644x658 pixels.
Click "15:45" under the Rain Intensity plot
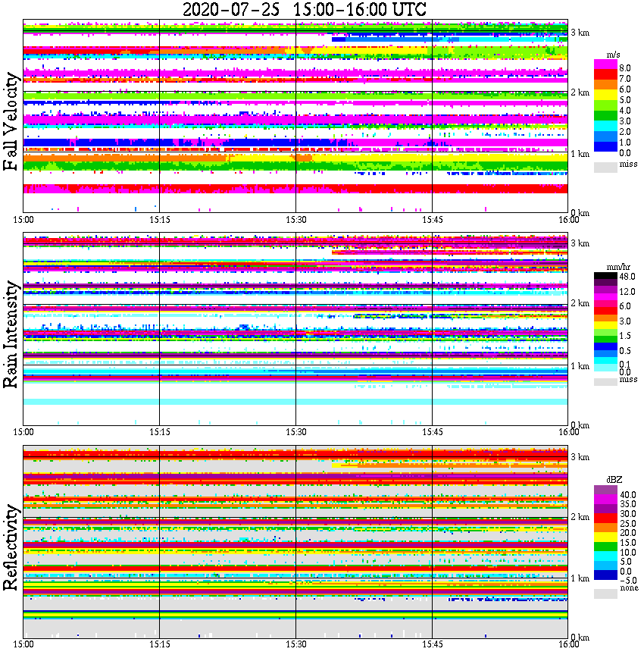(433, 432)
